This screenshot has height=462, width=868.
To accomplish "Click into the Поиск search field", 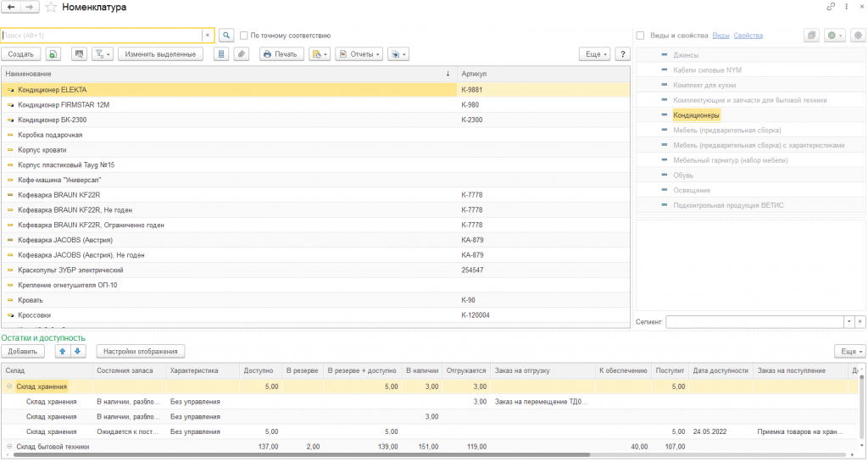I will [102, 36].
